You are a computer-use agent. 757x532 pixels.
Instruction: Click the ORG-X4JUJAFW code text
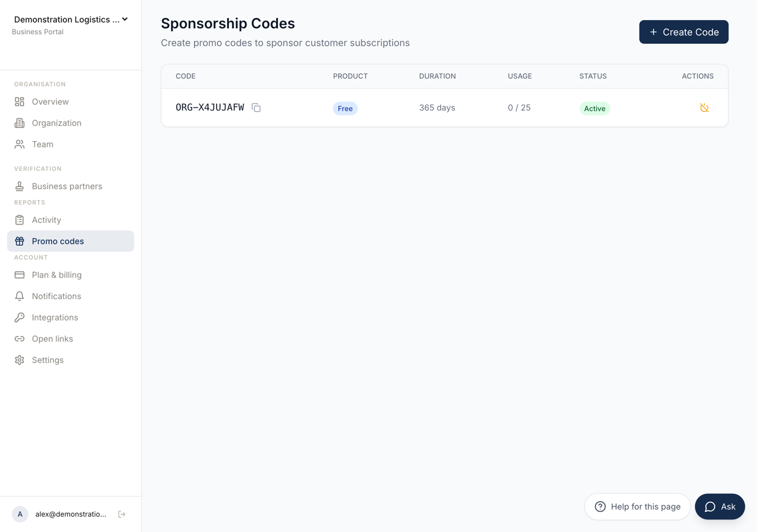click(x=210, y=108)
